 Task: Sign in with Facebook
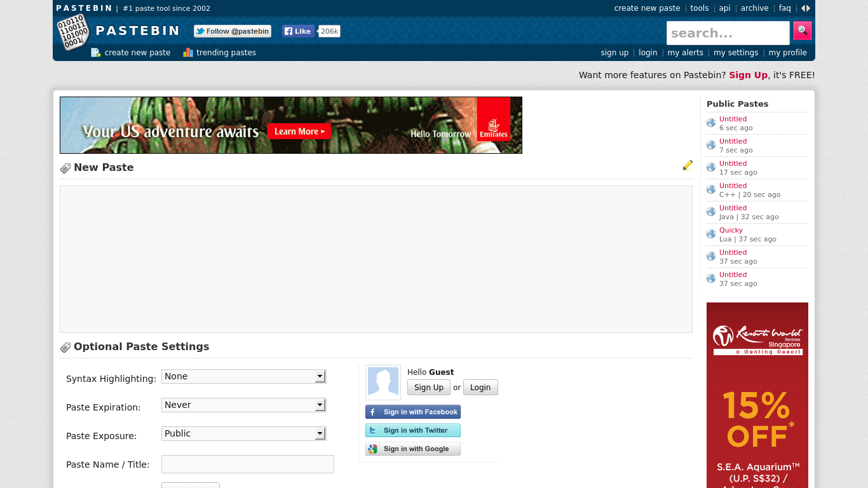[x=413, y=412]
